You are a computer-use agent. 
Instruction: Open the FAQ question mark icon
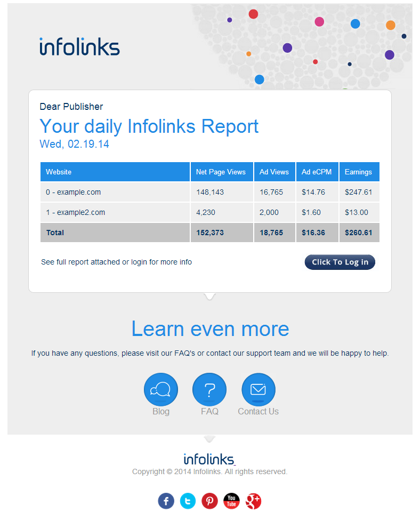(x=209, y=389)
